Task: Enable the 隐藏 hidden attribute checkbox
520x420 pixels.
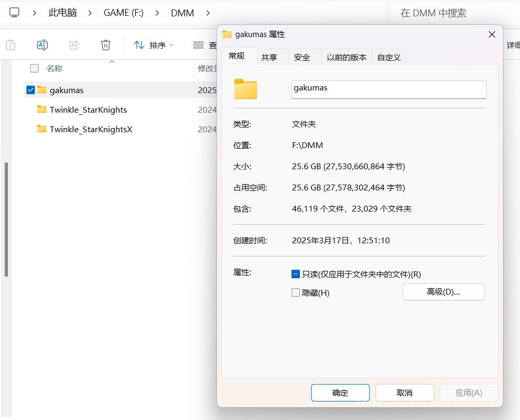Action: [x=296, y=292]
